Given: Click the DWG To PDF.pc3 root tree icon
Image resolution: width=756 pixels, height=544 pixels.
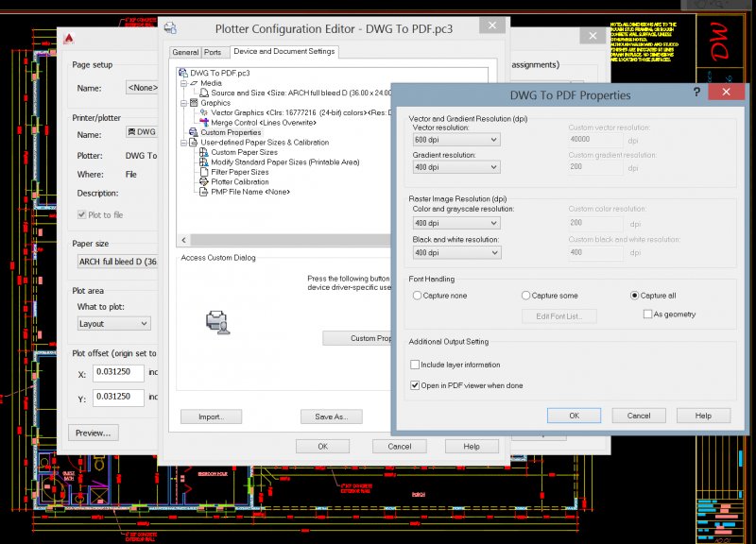Looking at the screenshot, I should pyautogui.click(x=183, y=73).
